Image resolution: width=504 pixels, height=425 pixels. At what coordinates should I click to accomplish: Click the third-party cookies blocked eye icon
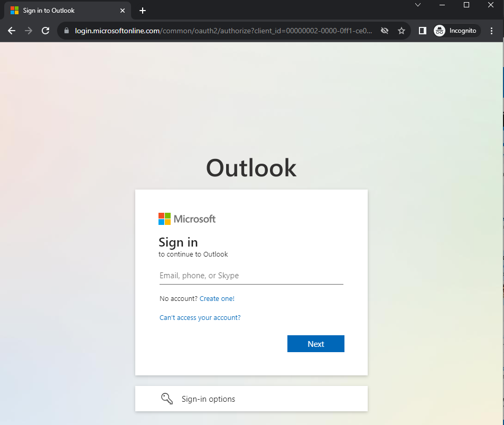(385, 31)
